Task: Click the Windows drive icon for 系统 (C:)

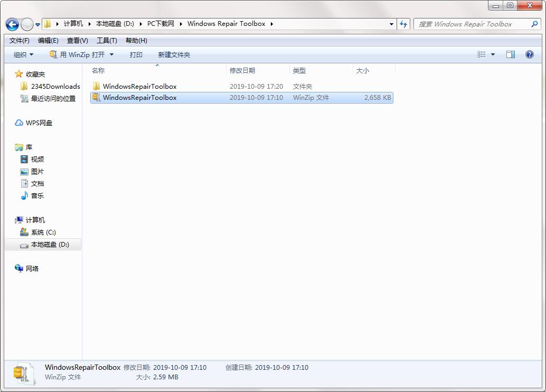Action: point(24,232)
